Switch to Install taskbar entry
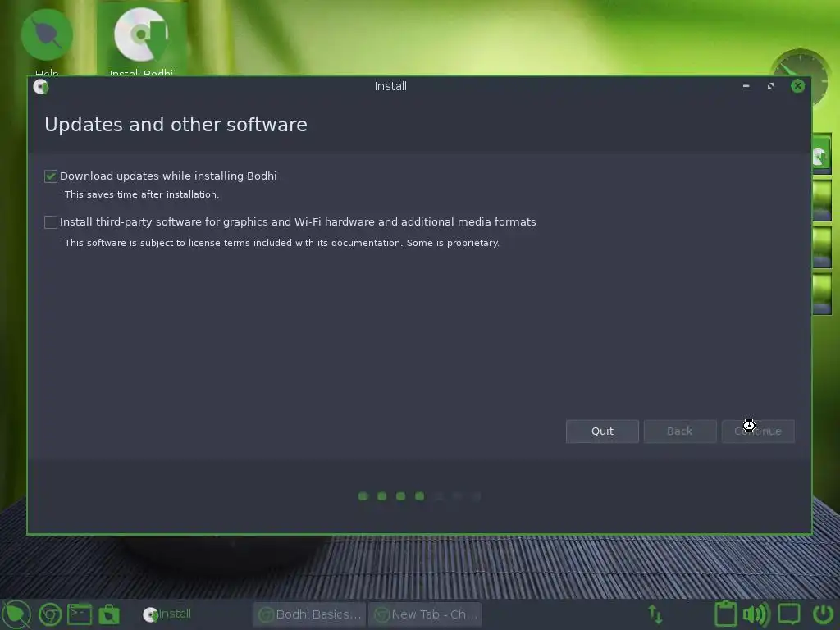The height and width of the screenshot is (630, 840). point(167,614)
